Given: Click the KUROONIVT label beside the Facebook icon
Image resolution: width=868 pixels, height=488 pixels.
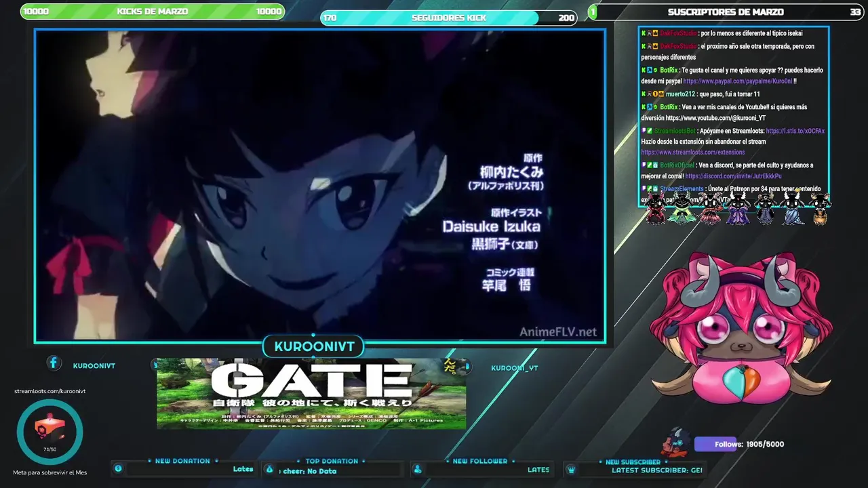Looking at the screenshot, I should click(x=94, y=365).
